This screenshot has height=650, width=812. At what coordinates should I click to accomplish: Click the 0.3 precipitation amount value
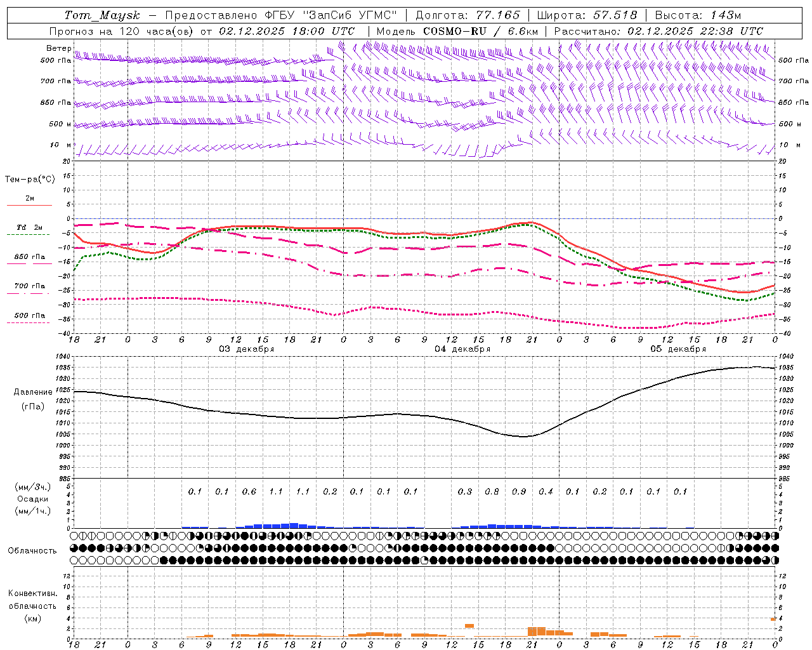465,492
